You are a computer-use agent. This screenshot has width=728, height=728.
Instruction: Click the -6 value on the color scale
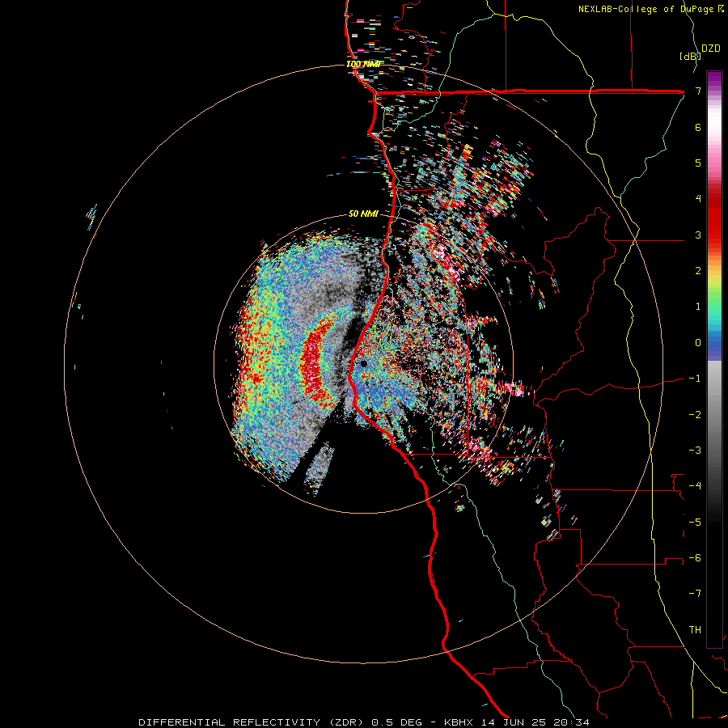(695, 558)
